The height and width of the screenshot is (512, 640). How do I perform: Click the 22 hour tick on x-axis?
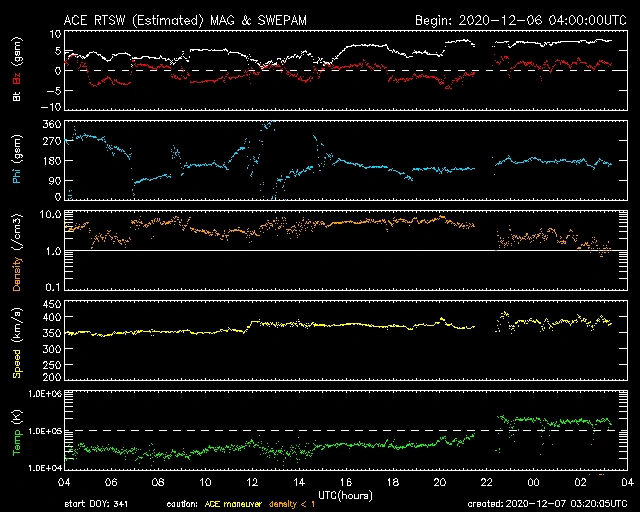point(486,482)
